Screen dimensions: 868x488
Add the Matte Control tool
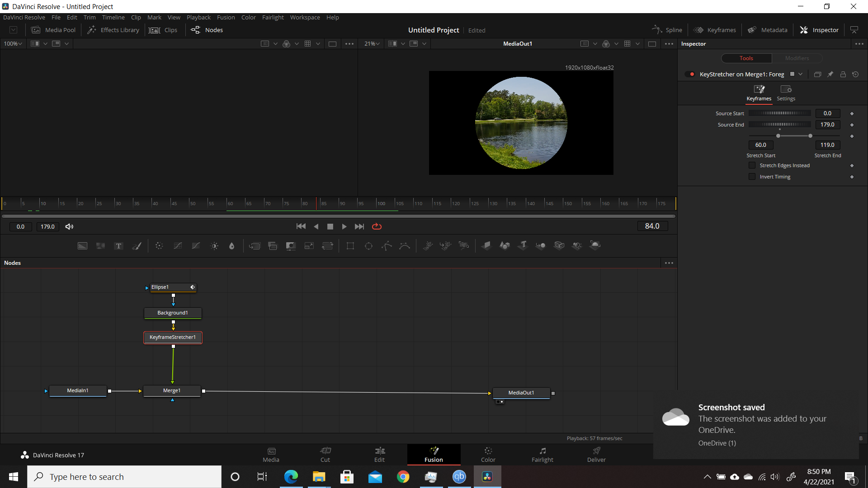291,246
